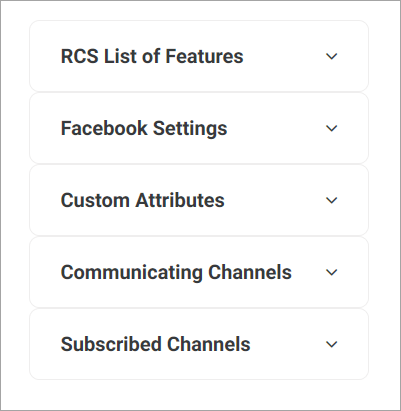Expand the RCS List of Features chevron

(331, 56)
